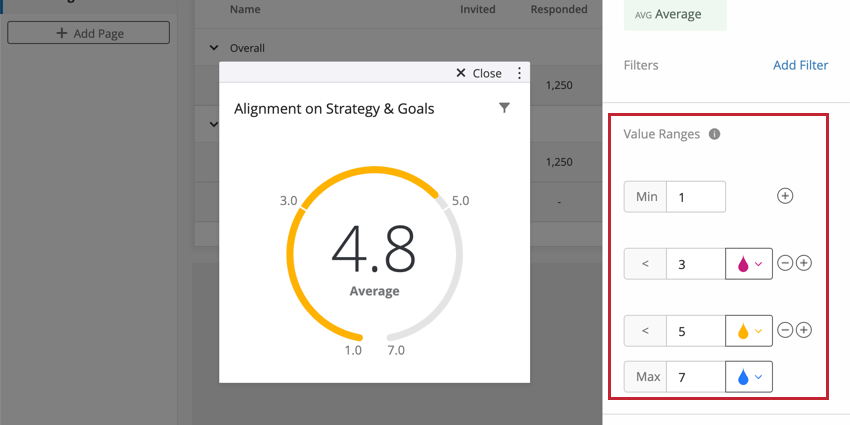The height and width of the screenshot is (425, 850).
Task: Sort by the Responded column header
Action: (x=559, y=10)
